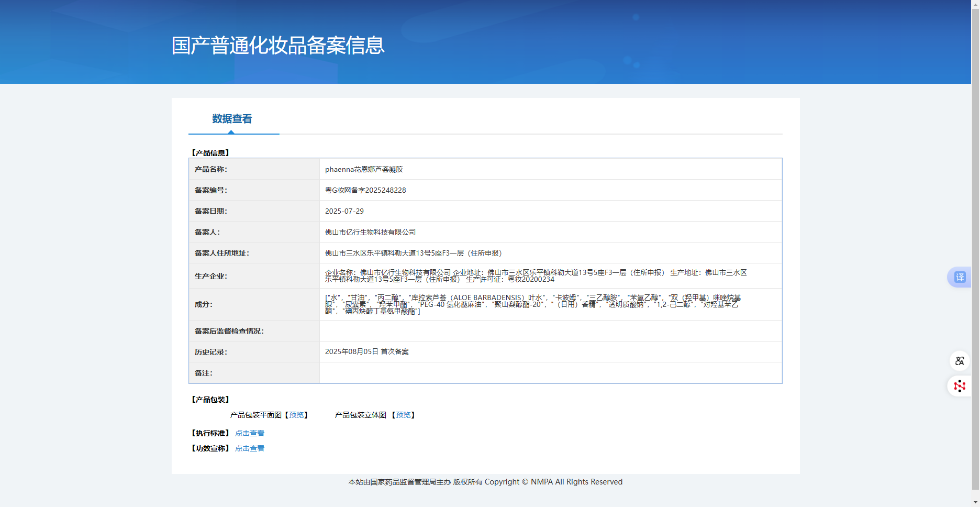Click the 成分 ingredients list text

531,304
